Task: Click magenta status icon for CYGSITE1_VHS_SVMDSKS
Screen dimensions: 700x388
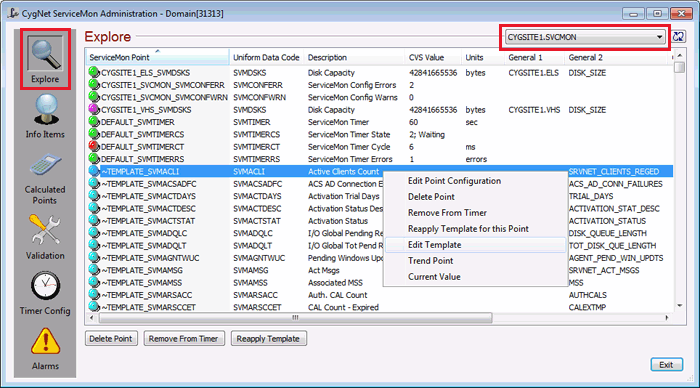Action: (93, 108)
